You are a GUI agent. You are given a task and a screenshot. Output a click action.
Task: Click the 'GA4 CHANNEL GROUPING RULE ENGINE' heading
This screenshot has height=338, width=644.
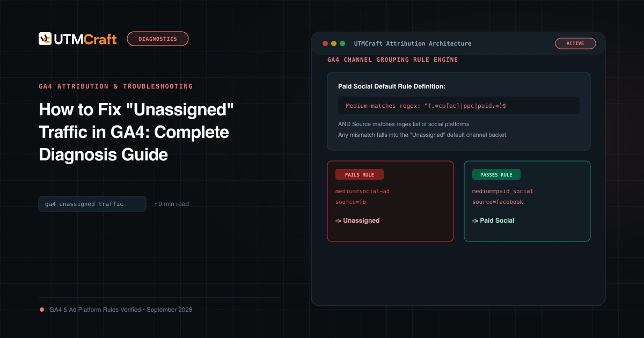point(393,60)
